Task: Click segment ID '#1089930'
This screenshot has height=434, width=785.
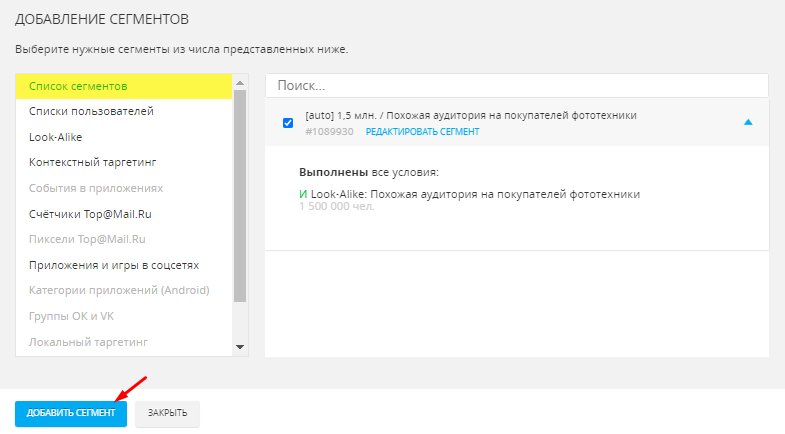Action: pos(329,132)
